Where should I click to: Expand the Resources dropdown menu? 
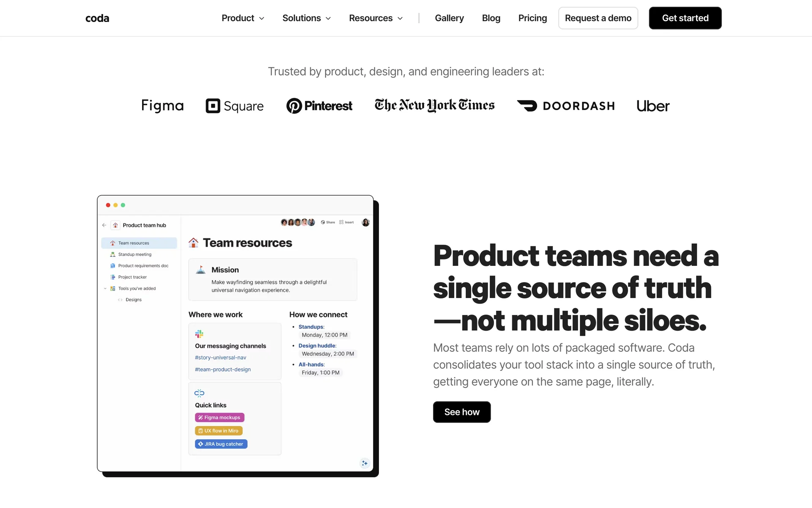click(x=376, y=18)
